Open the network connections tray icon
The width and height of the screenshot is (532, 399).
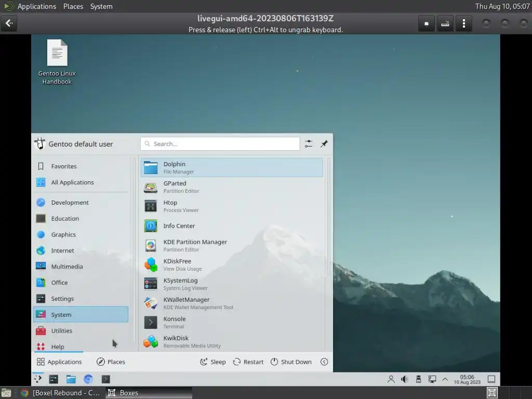pos(432,379)
